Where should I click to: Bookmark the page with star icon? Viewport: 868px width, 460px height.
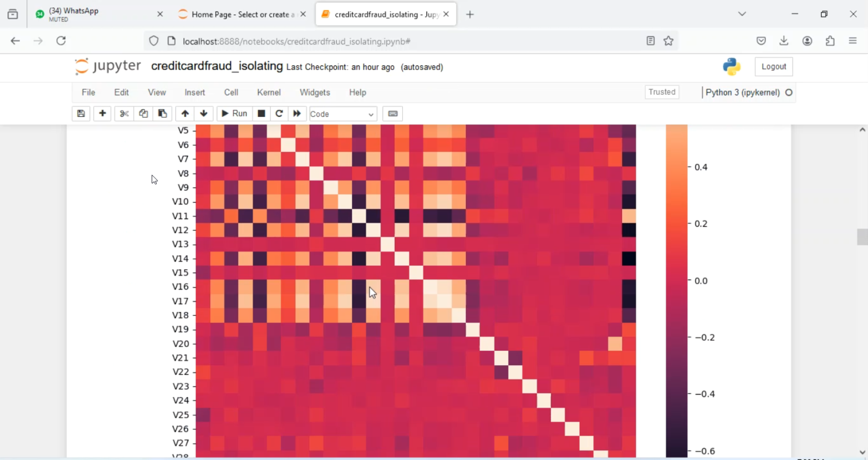[668, 41]
